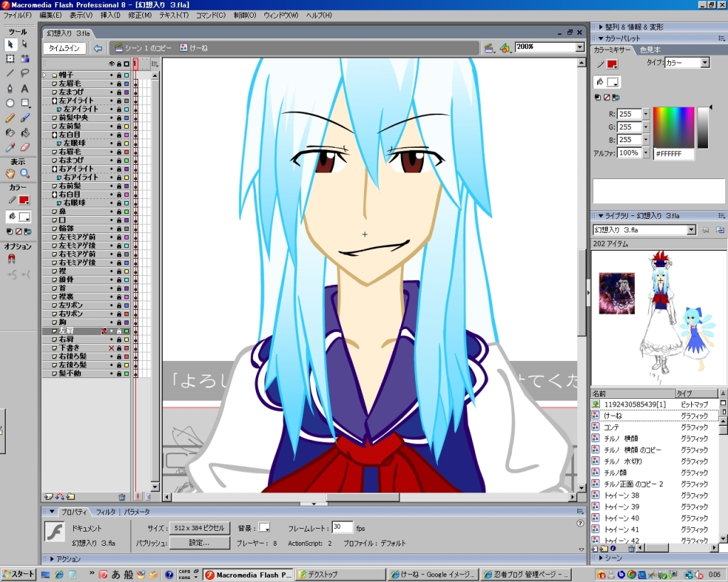Open the library document 幻想入り 3.fla dropdown
This screenshot has height=582, width=728.
pos(691,230)
